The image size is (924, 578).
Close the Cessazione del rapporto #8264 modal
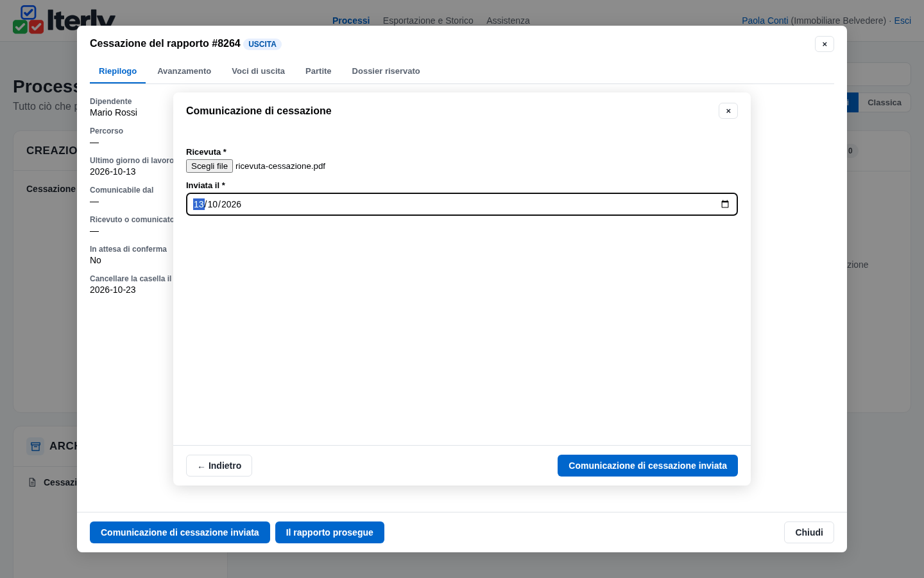[825, 44]
